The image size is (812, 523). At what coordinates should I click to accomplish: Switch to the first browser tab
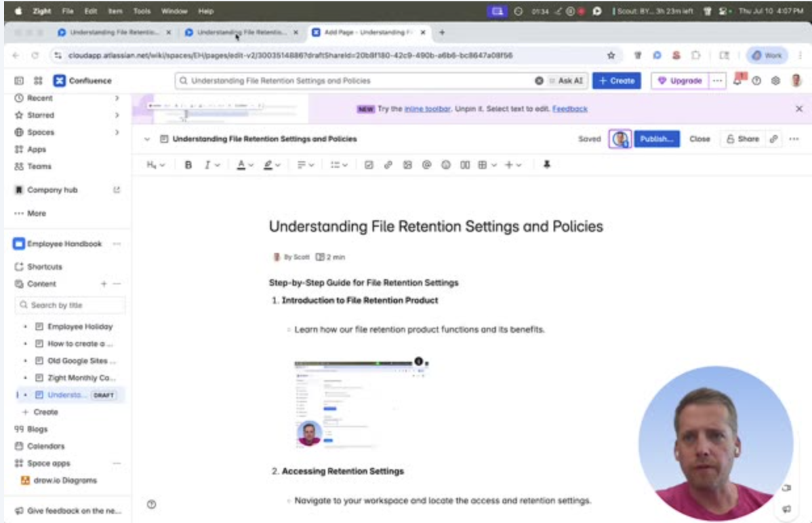113,31
